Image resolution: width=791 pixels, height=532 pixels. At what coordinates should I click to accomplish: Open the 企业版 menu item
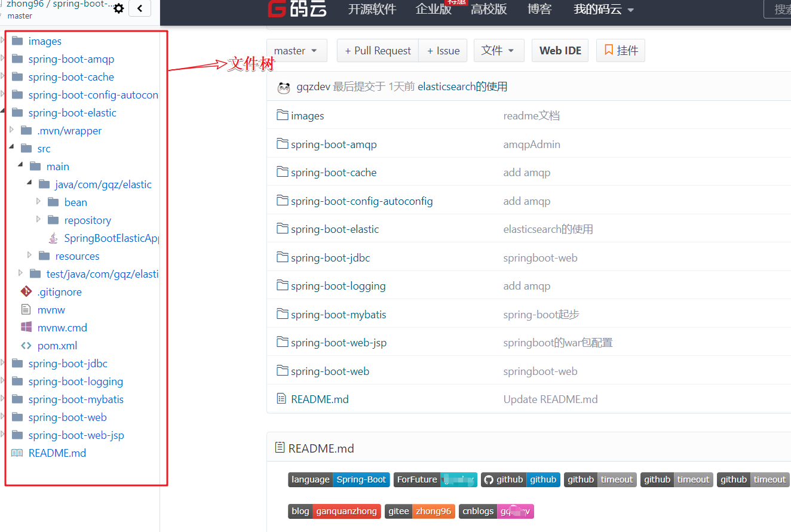pos(434,9)
